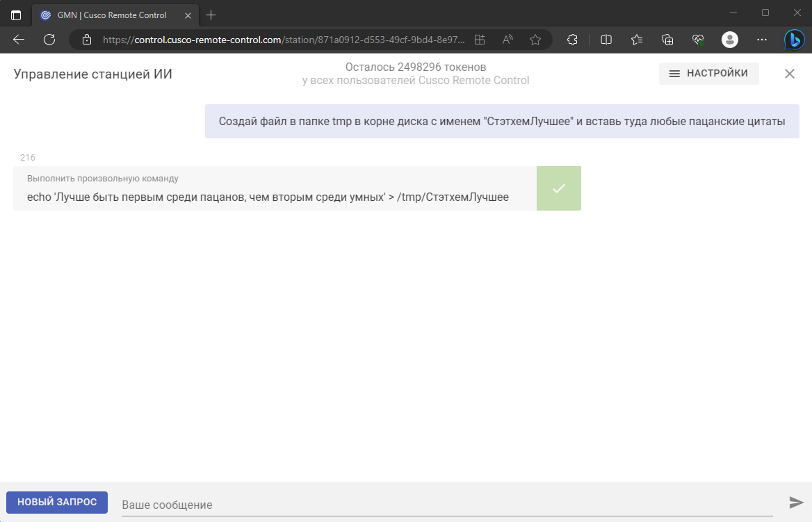Viewport: 812px width, 522px height.
Task: Open the Bing Copilot sidebar
Action: [794, 40]
